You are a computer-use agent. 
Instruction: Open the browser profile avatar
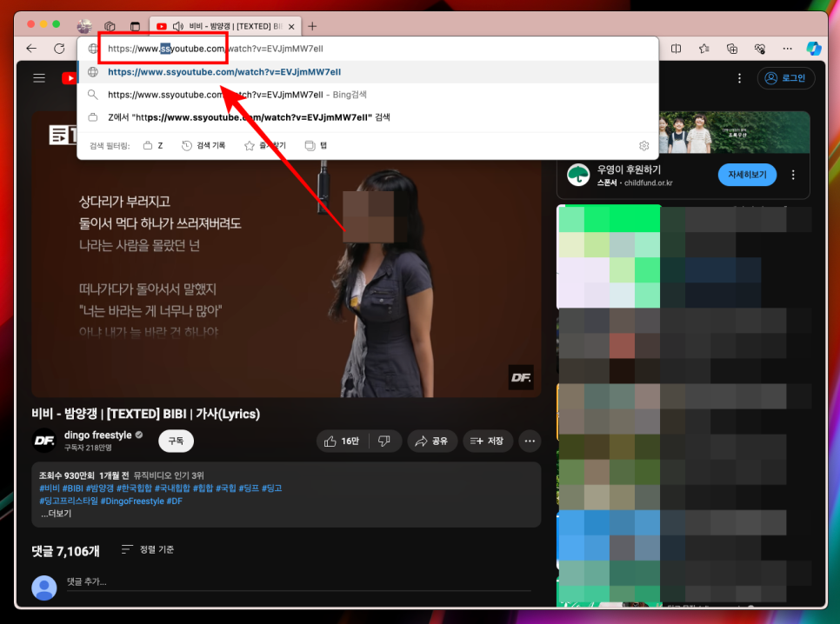pyautogui.click(x=84, y=26)
